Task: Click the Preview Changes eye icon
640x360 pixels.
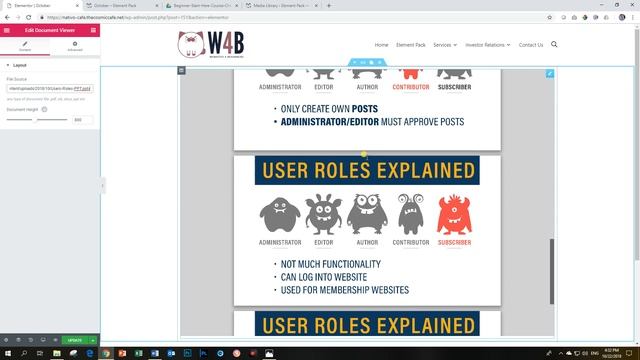Action: (55, 340)
